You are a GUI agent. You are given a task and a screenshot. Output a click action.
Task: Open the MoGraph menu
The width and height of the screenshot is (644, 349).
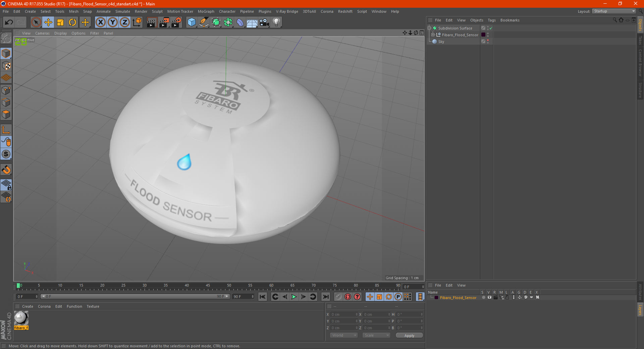click(206, 11)
